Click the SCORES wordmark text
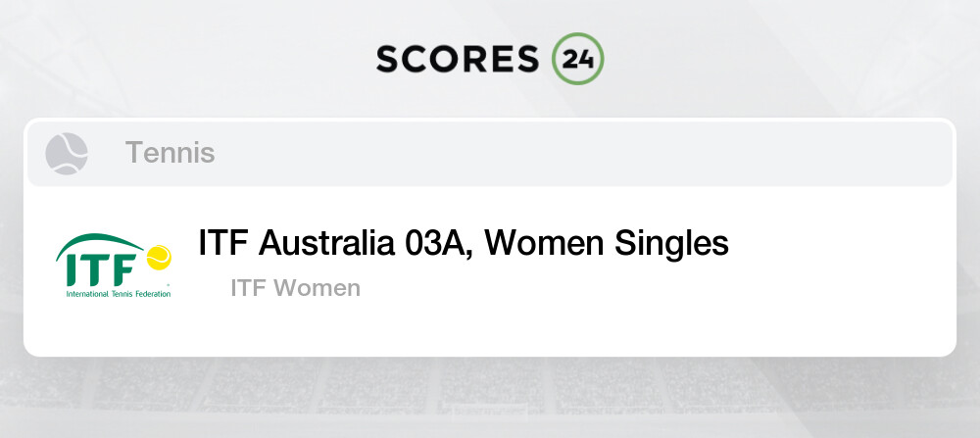Viewport: 980px width, 438px height. [457, 59]
